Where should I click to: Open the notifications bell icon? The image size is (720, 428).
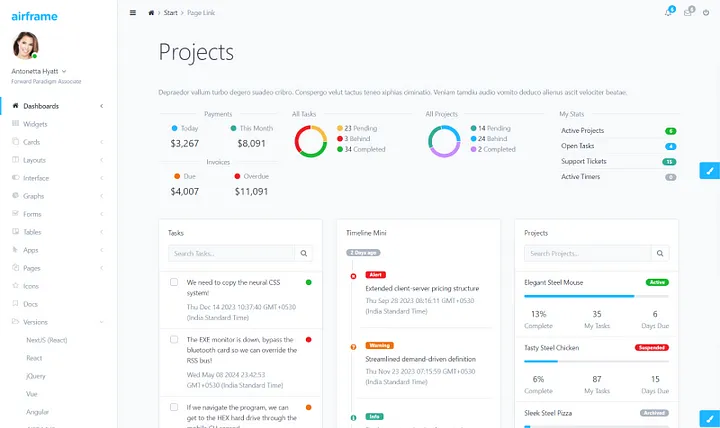668,13
